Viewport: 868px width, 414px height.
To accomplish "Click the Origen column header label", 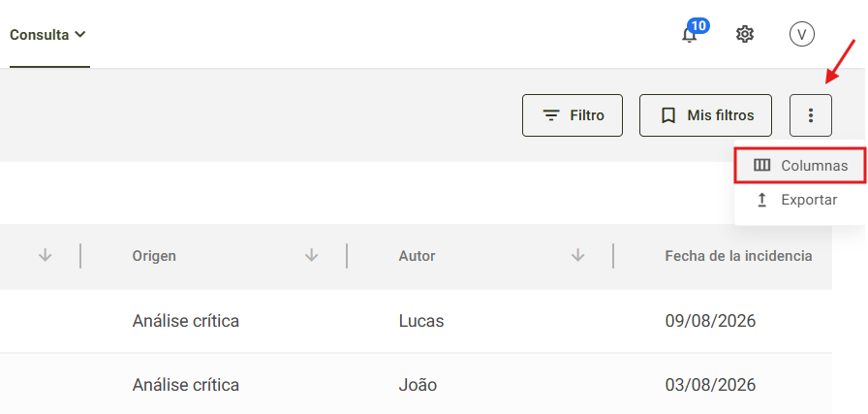I will (154, 256).
